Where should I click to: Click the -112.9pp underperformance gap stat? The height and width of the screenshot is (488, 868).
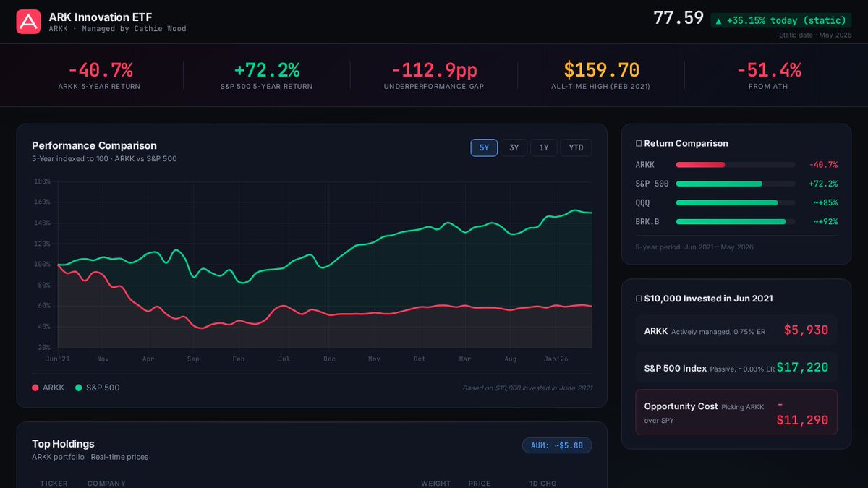tap(434, 75)
